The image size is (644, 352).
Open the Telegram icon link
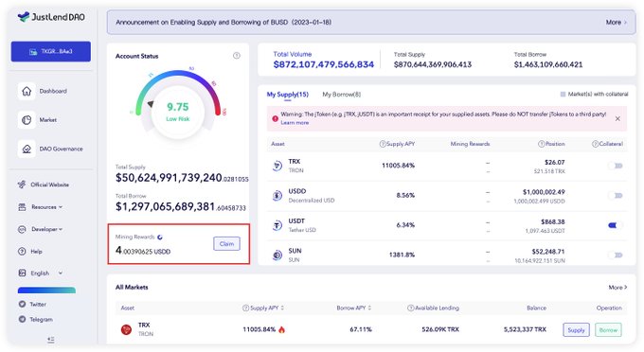(22, 319)
